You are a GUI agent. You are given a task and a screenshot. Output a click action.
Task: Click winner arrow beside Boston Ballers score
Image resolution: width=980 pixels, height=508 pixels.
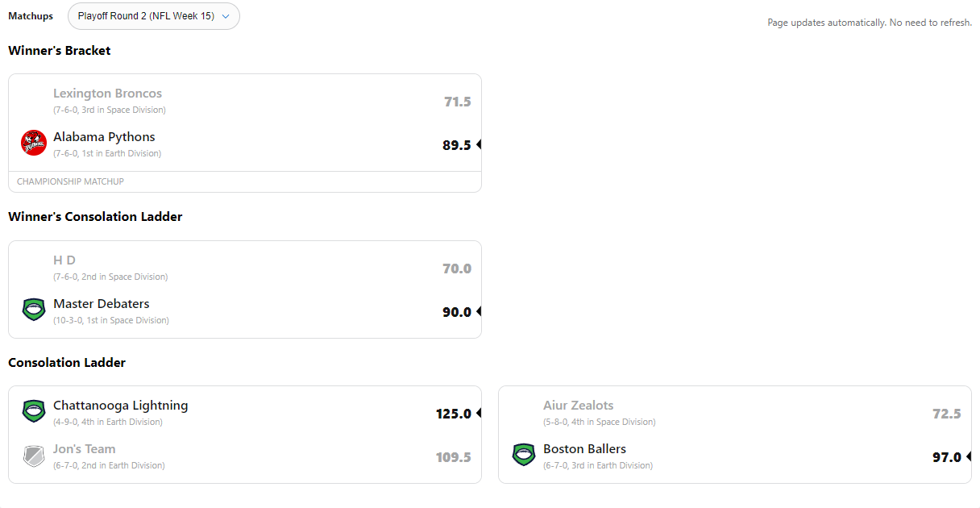click(x=969, y=457)
